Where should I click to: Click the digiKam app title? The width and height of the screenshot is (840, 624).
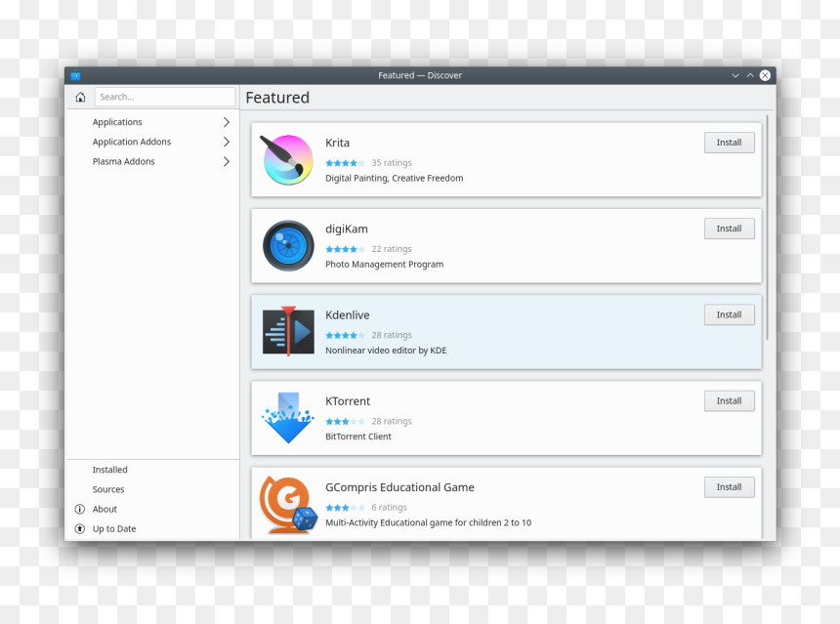347,229
